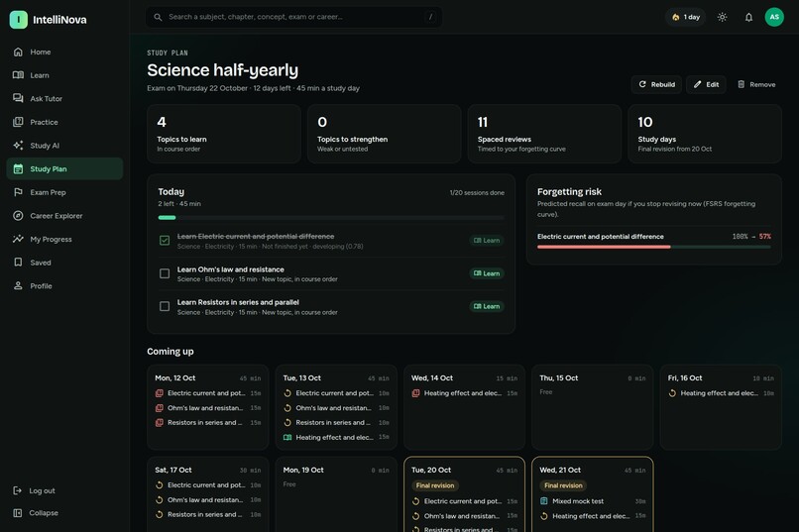Click Learn button for Electric current task

point(487,241)
